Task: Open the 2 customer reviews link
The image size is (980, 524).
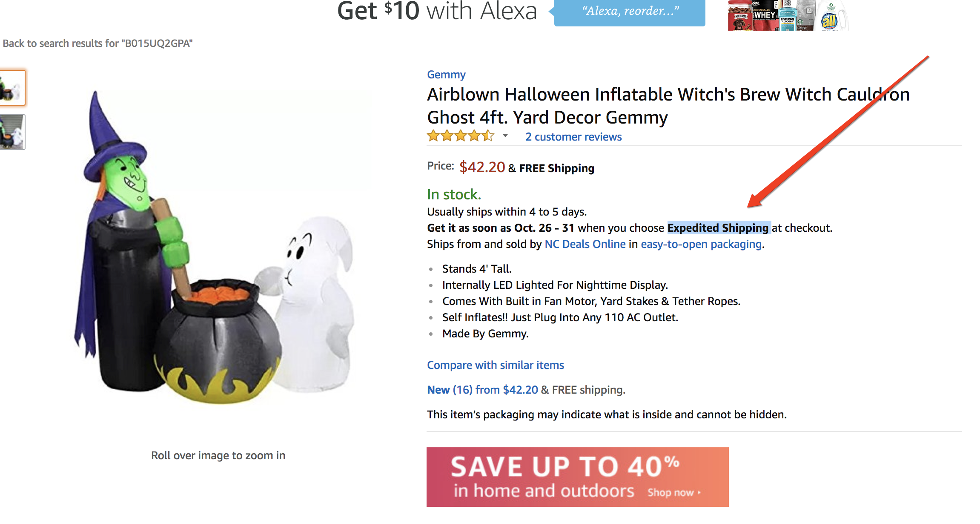Action: (573, 137)
